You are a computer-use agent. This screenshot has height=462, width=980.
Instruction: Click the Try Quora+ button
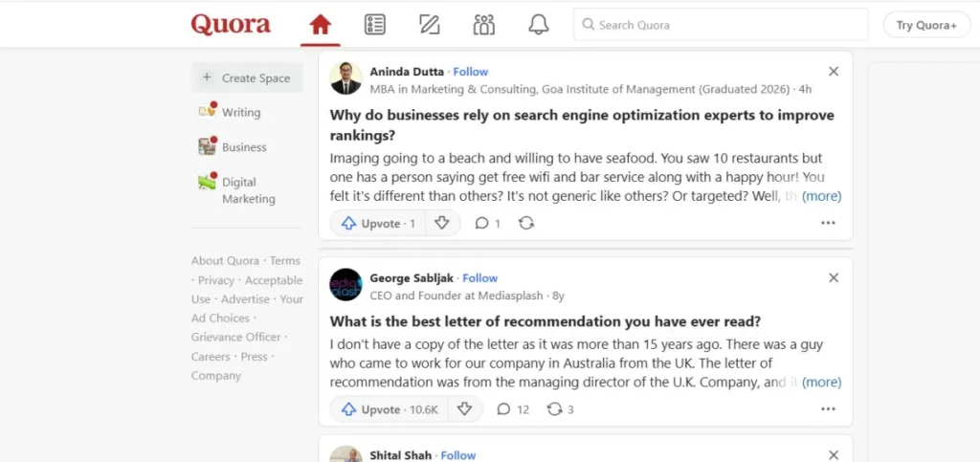[x=925, y=25]
